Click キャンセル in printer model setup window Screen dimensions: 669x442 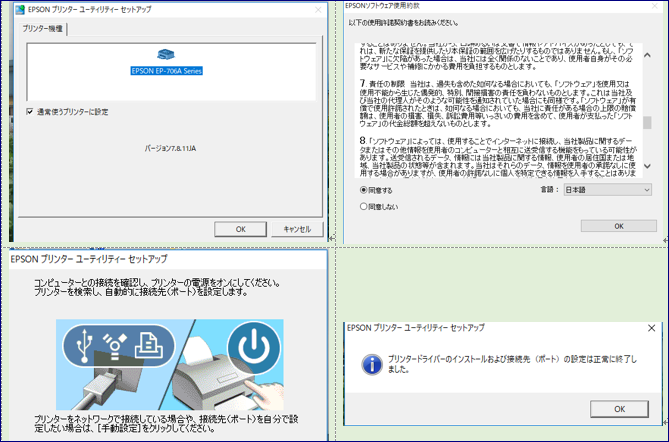297,229
